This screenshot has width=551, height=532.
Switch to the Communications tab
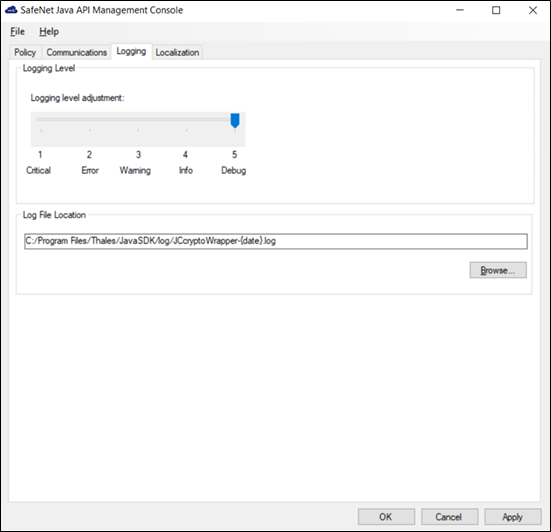(76, 52)
